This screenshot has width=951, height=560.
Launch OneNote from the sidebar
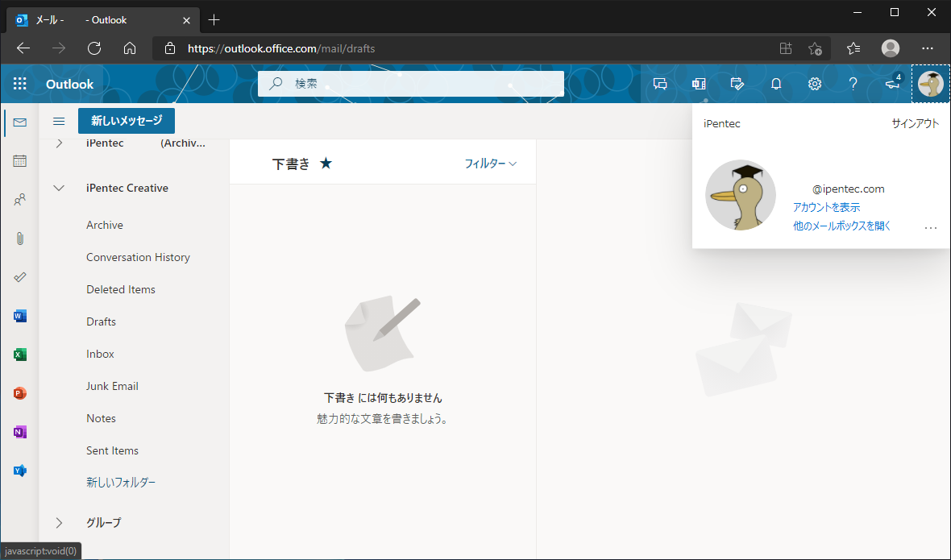19,432
